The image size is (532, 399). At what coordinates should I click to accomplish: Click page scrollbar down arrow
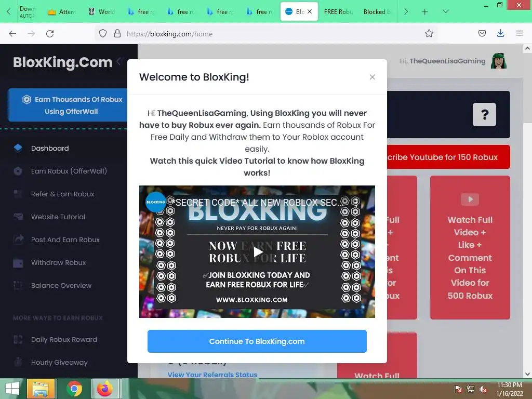pyautogui.click(x=527, y=374)
